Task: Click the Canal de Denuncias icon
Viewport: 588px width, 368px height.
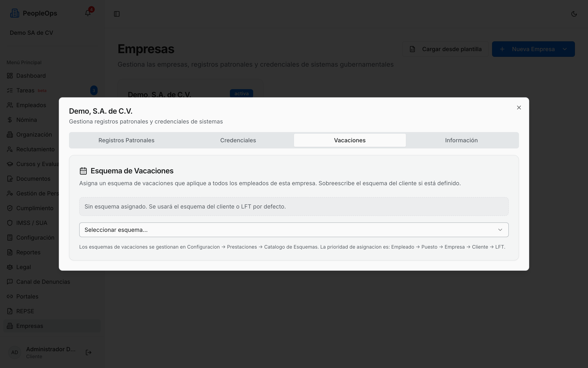Action: 10,282
